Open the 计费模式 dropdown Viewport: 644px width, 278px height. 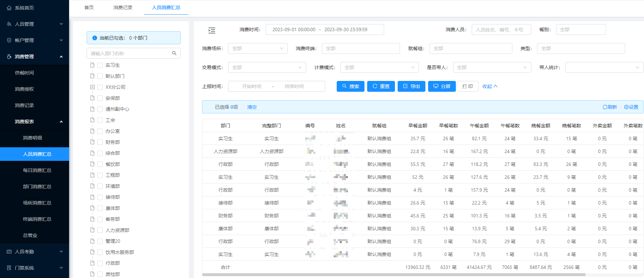[379, 67]
